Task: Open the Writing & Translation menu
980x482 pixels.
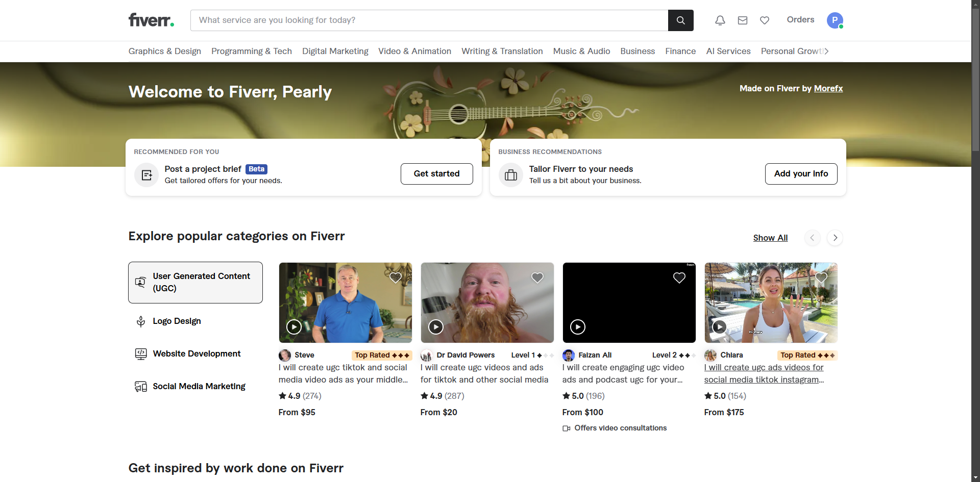Action: 502,51
